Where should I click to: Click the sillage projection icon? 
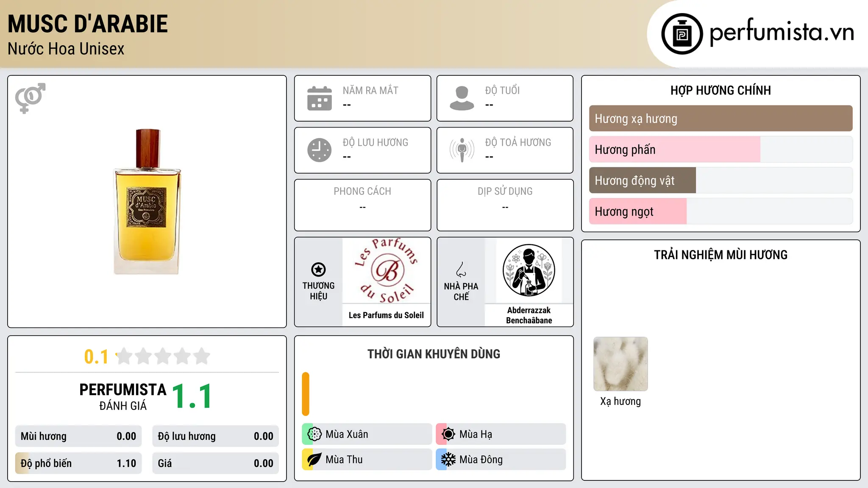pos(462,150)
